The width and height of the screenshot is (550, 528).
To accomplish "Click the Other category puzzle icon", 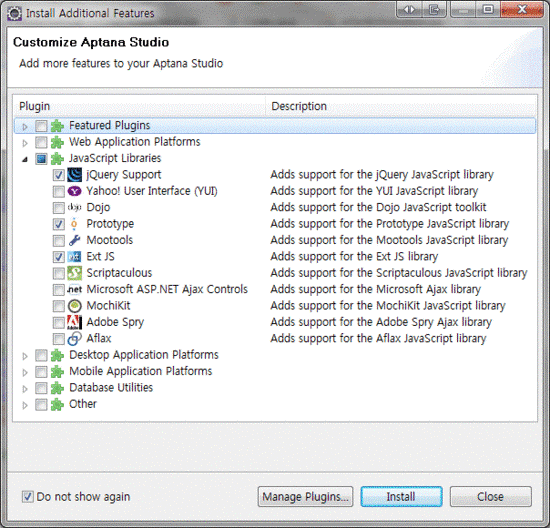I will (57, 405).
